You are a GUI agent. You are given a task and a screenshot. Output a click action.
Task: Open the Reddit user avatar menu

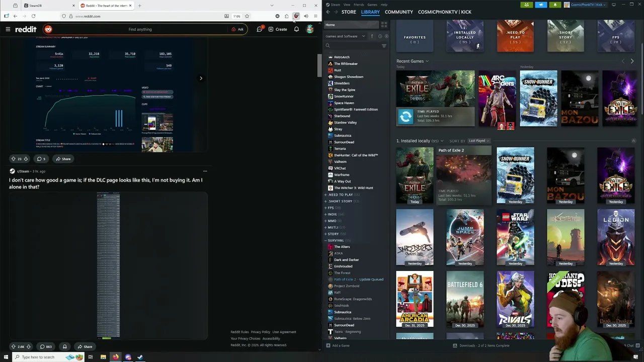(310, 29)
